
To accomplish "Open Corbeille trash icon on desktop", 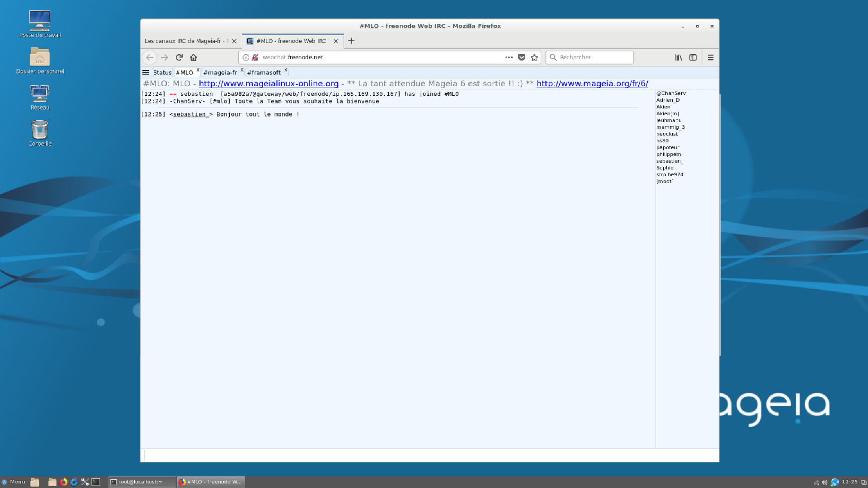I will [40, 133].
